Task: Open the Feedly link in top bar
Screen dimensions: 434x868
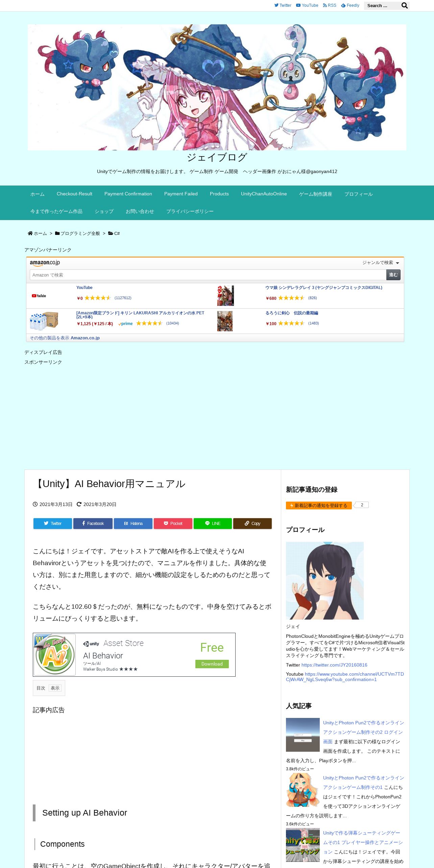Action: click(x=350, y=5)
